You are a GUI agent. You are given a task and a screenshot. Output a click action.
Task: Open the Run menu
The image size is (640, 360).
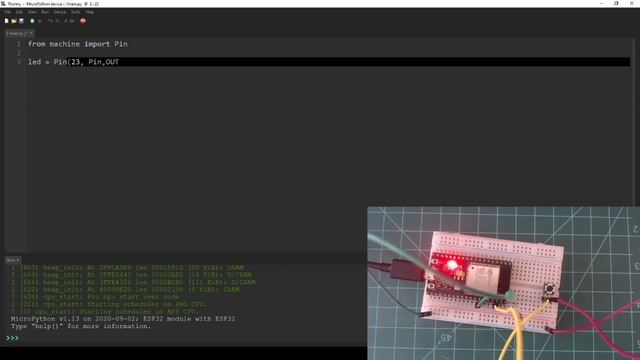tap(45, 12)
